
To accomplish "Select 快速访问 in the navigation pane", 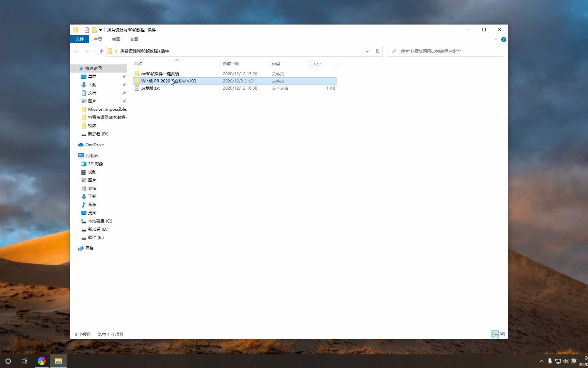I will click(x=93, y=68).
